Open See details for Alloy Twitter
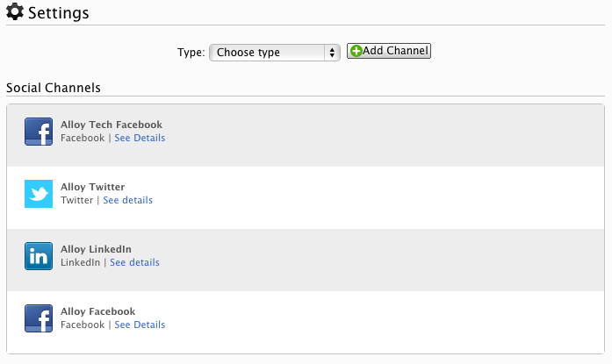The height and width of the screenshot is (364, 612). pyautogui.click(x=127, y=200)
